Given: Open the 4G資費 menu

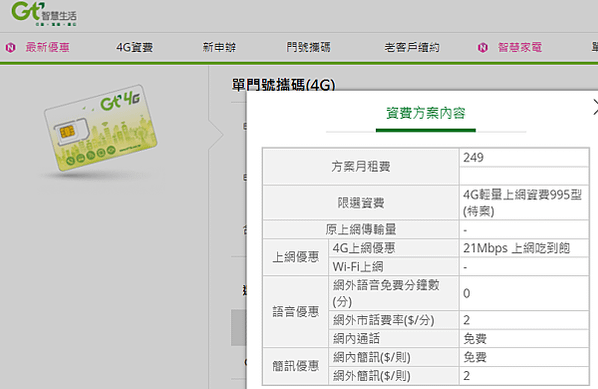Looking at the screenshot, I should [x=135, y=47].
